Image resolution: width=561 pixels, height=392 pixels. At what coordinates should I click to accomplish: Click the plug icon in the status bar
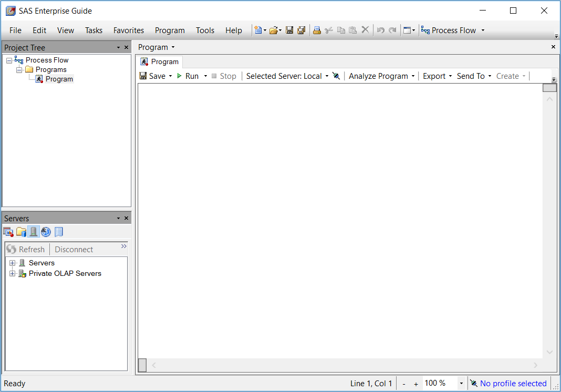click(474, 384)
